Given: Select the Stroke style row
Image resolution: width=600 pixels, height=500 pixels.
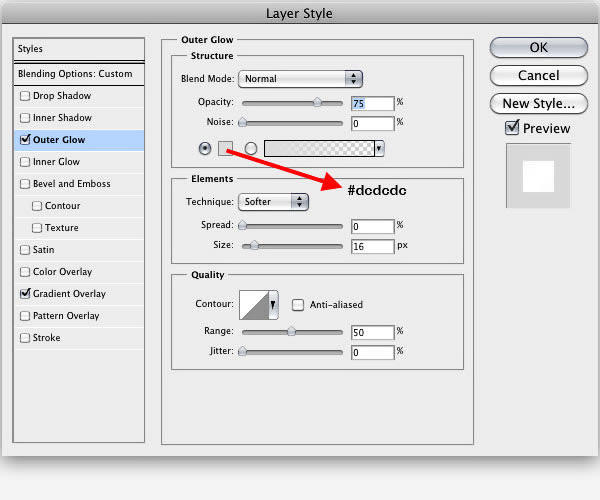Looking at the screenshot, I should [79, 338].
